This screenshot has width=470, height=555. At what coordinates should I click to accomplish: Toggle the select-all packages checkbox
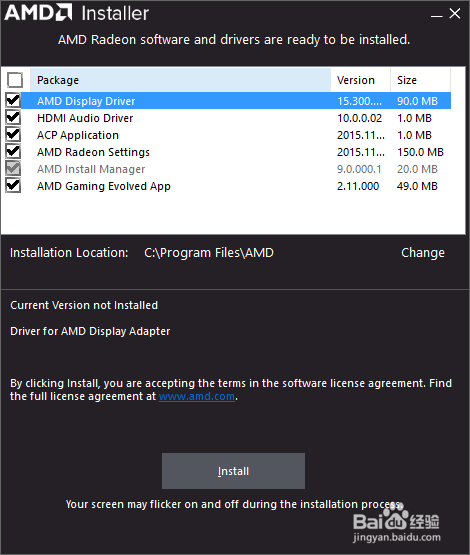click(15, 80)
